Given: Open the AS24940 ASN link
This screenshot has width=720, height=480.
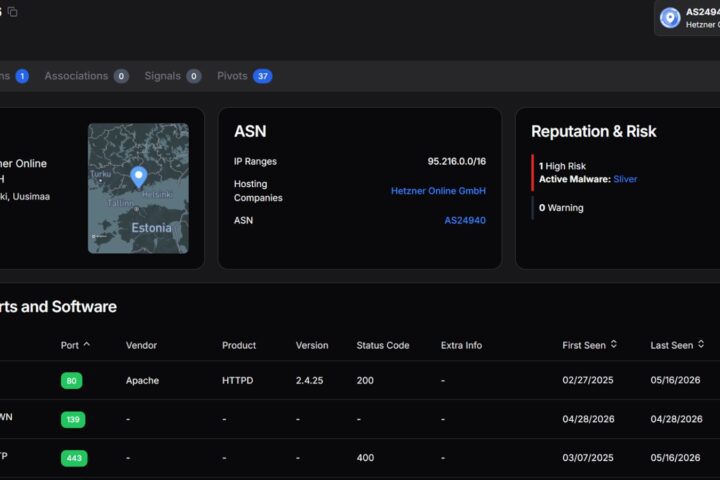Looking at the screenshot, I should coord(465,220).
